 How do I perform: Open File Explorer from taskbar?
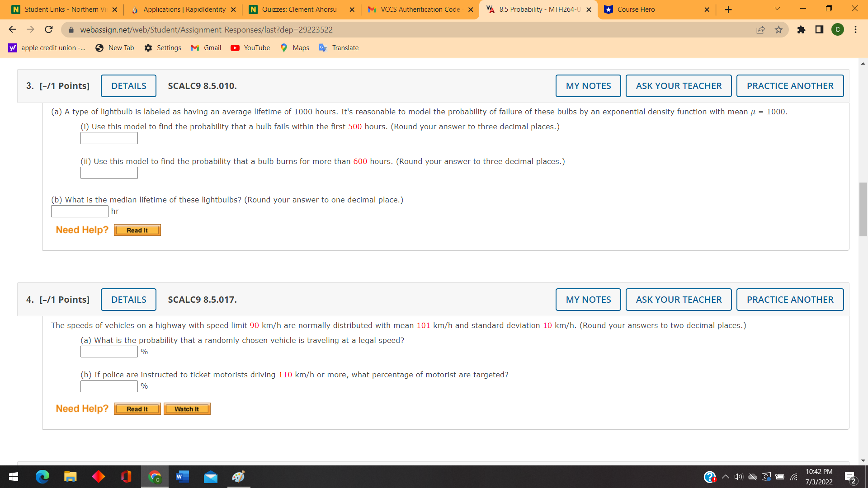[70, 477]
